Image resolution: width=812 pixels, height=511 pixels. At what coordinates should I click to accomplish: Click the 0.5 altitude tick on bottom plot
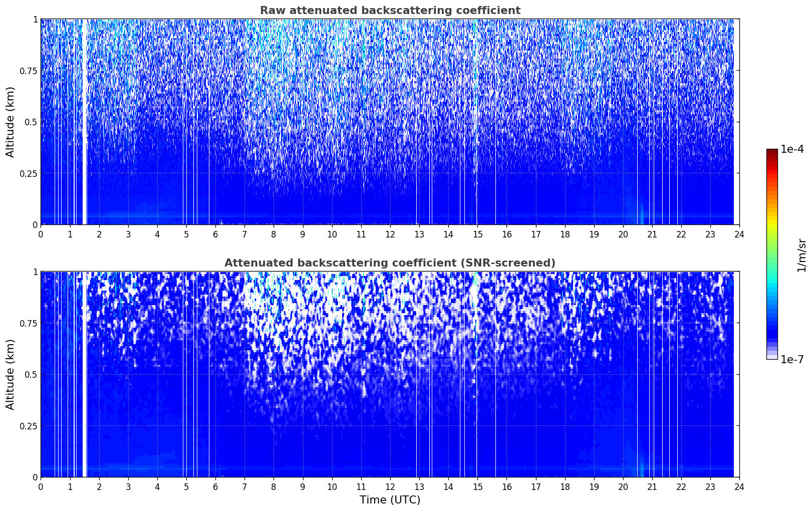pyautogui.click(x=31, y=375)
